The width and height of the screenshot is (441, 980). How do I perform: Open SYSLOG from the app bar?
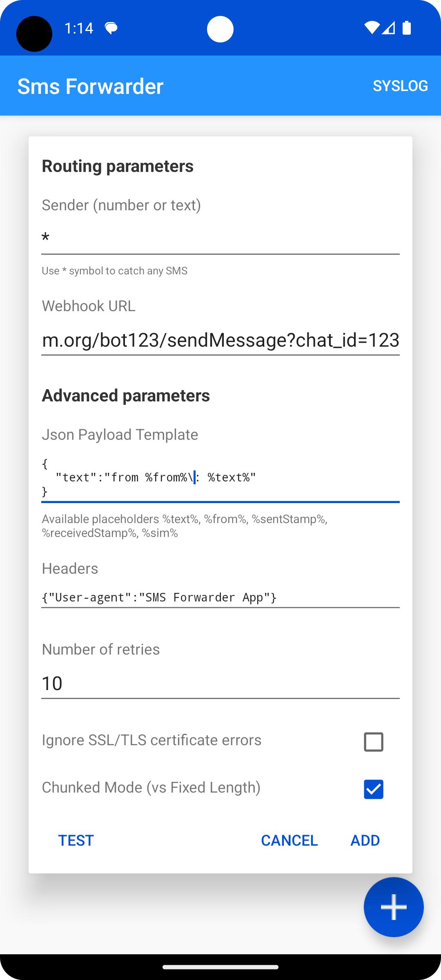pyautogui.click(x=400, y=86)
